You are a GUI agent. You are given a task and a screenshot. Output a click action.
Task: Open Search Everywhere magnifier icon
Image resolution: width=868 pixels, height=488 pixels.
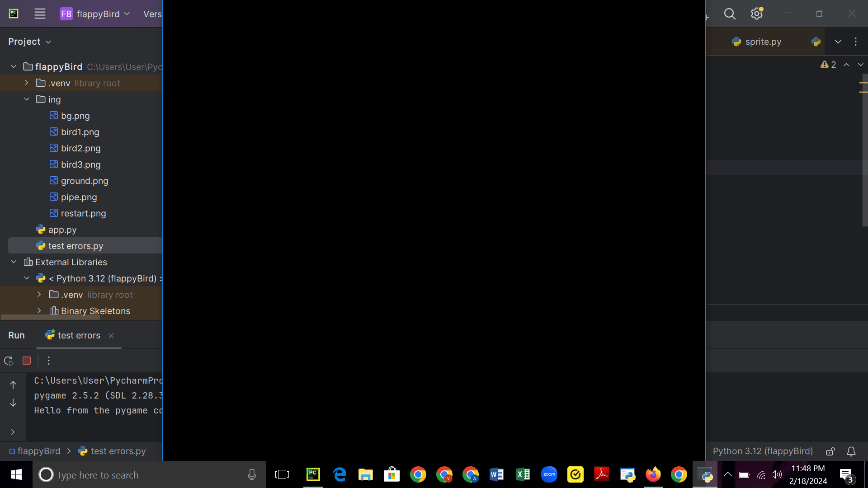[730, 14]
